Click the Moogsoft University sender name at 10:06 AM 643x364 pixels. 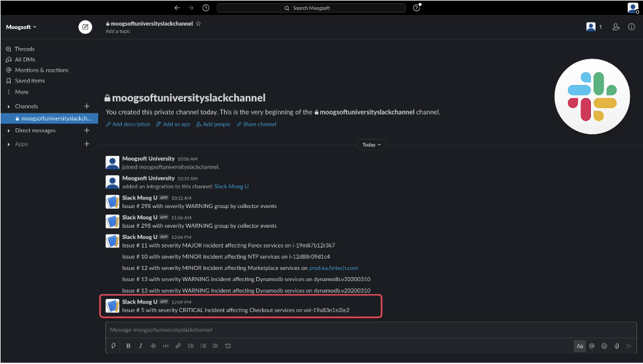click(148, 159)
